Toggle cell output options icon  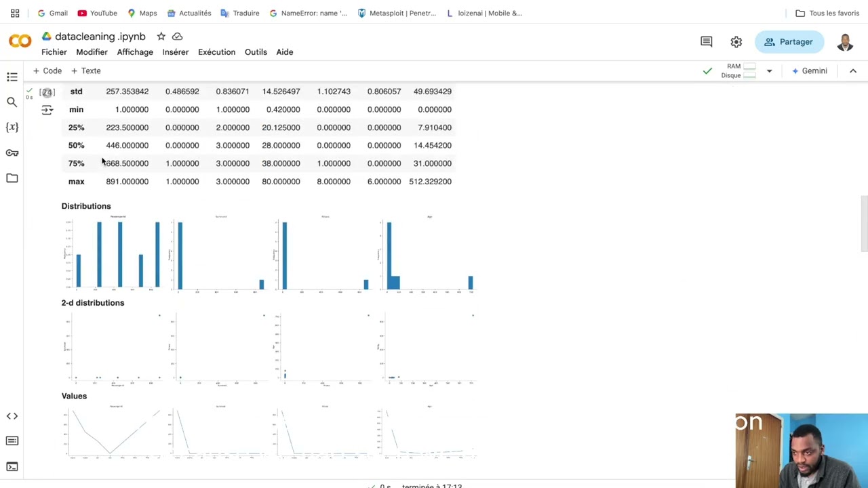tap(47, 110)
